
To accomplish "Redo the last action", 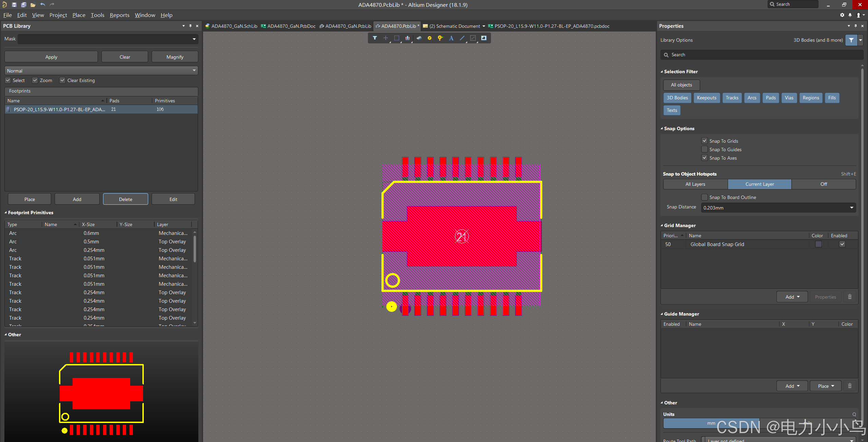I will 52,5.
